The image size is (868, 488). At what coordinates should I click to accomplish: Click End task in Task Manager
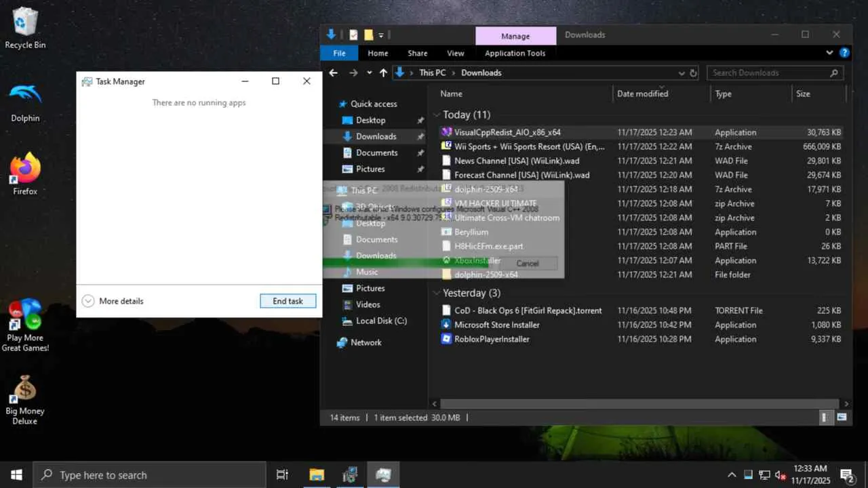pyautogui.click(x=288, y=301)
